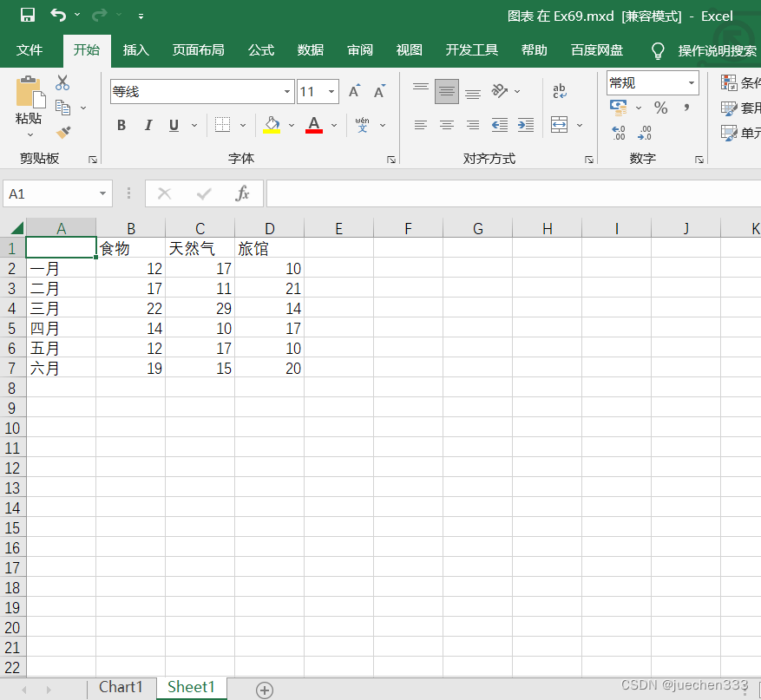
Task: Click the Name Box showing A1
Action: pyautogui.click(x=49, y=193)
